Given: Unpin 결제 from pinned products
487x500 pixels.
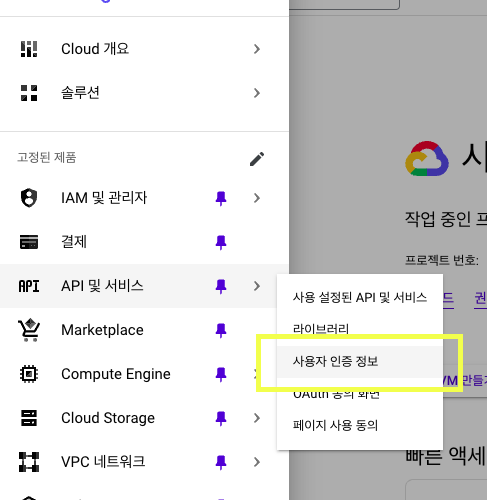Looking at the screenshot, I should pos(221,242).
